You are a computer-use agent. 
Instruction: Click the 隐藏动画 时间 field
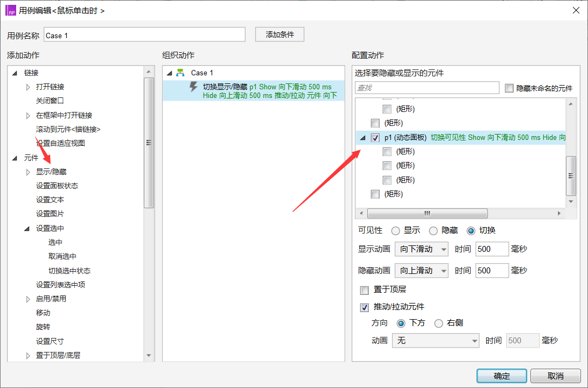pos(492,271)
